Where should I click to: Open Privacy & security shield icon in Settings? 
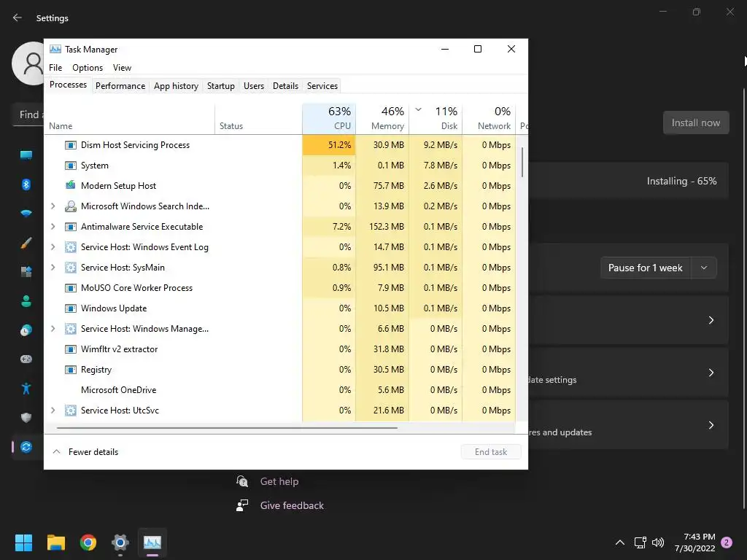26,418
